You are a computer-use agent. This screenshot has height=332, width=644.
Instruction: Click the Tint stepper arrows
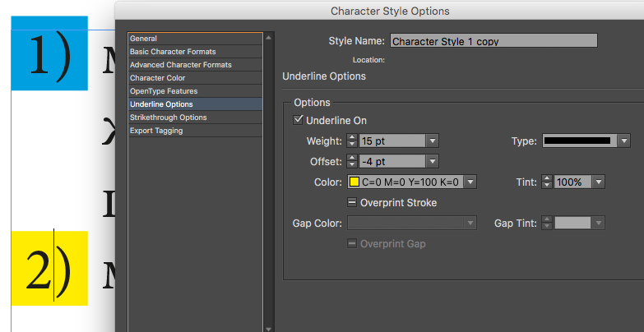[x=547, y=182]
